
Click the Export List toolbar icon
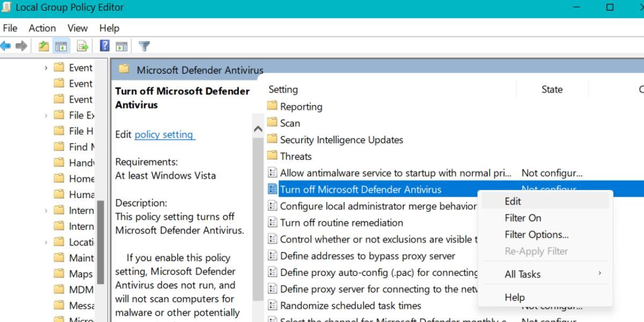(x=82, y=45)
